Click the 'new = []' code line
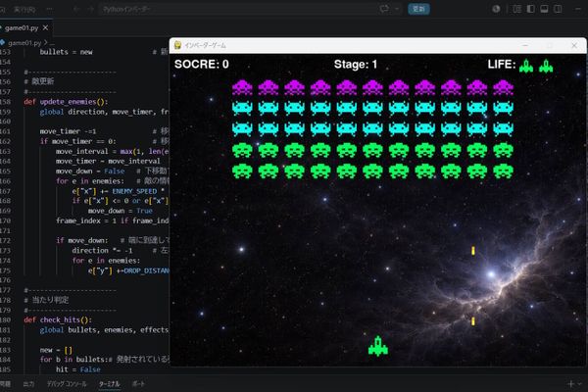The image size is (588, 392). [56, 350]
